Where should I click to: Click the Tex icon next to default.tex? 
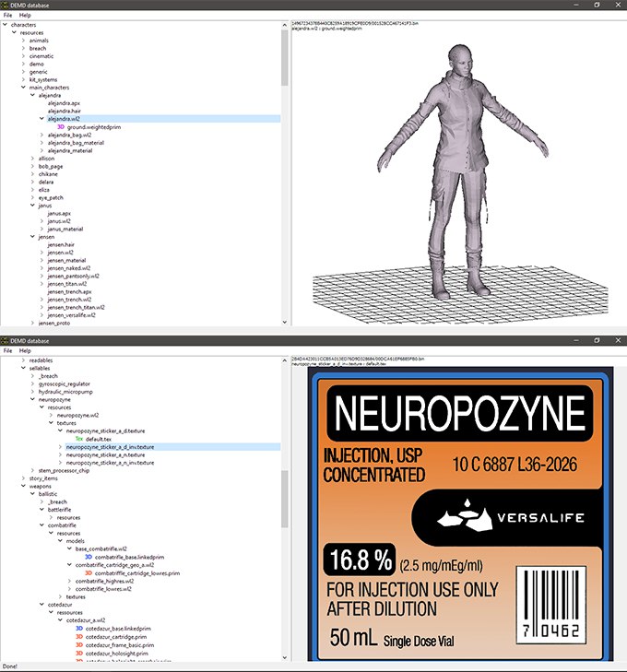tap(79, 439)
